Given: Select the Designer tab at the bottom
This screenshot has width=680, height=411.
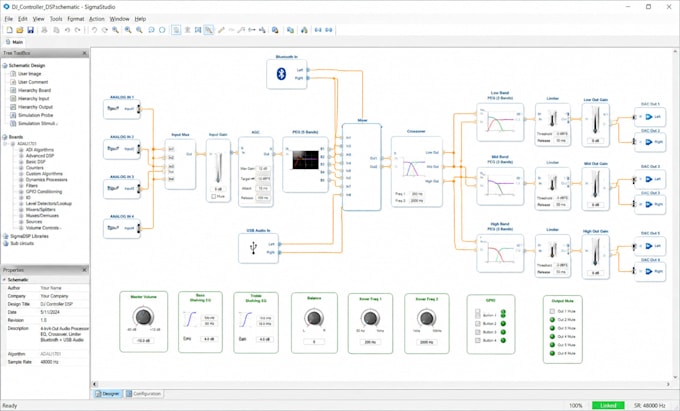Looking at the screenshot, I should click(x=108, y=394).
